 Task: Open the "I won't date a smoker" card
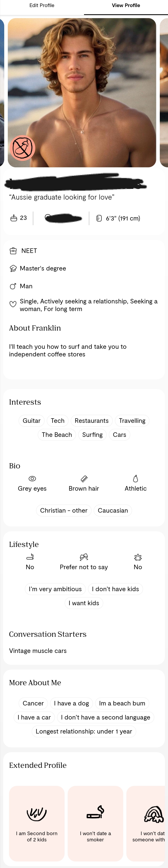[95, 823]
